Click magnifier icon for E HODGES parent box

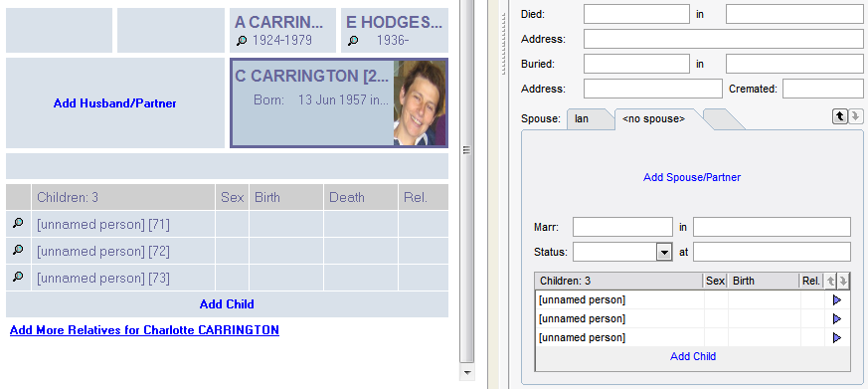point(353,41)
